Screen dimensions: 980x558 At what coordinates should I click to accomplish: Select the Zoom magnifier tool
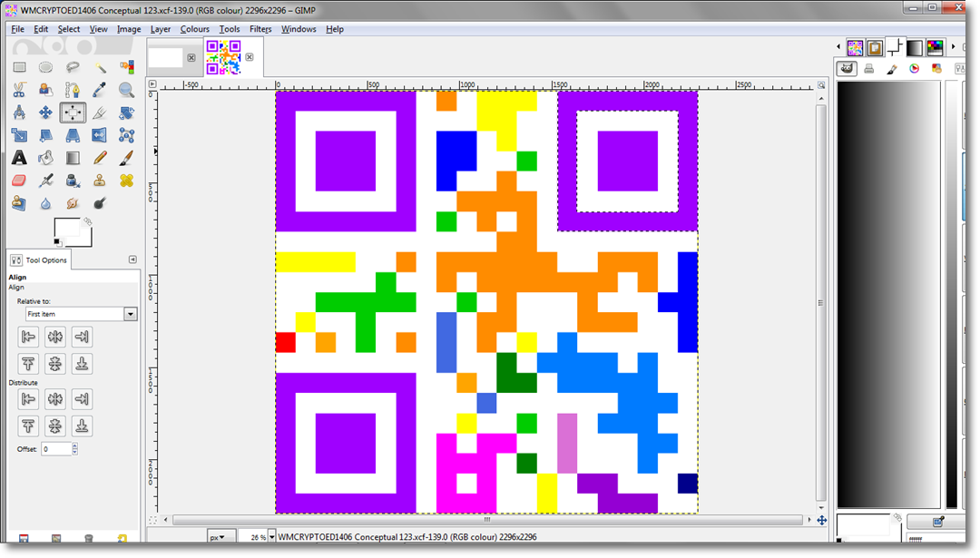point(126,90)
